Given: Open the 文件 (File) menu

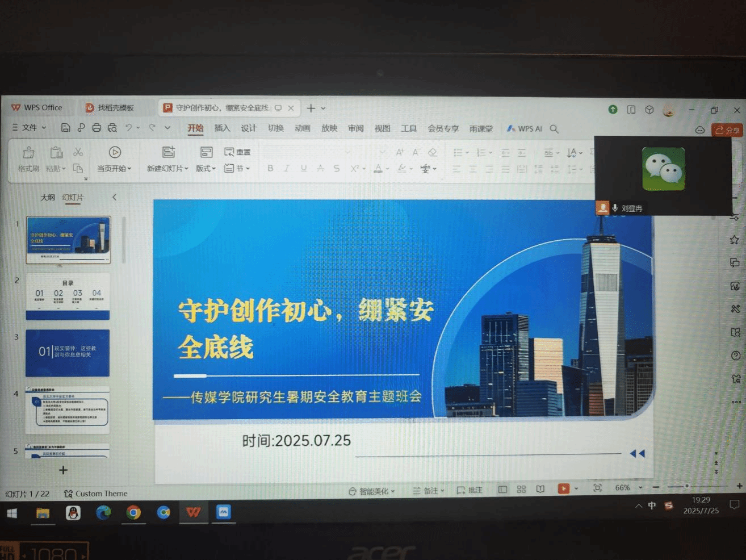Looking at the screenshot, I should click(x=30, y=128).
